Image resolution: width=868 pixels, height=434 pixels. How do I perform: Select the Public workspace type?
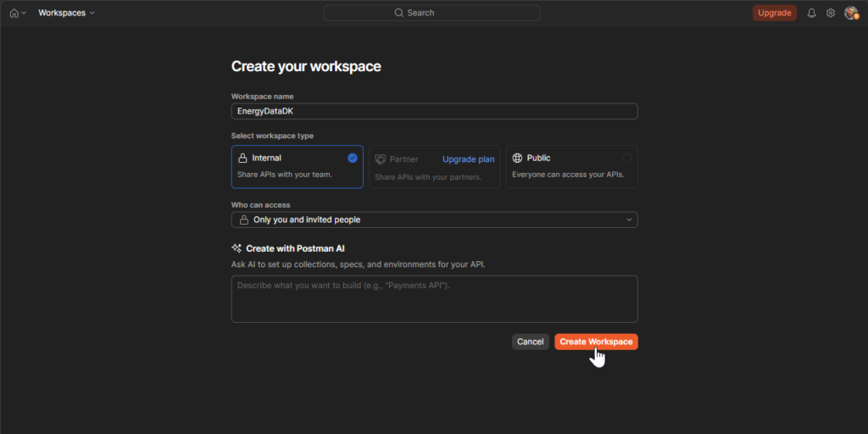pyautogui.click(x=572, y=167)
